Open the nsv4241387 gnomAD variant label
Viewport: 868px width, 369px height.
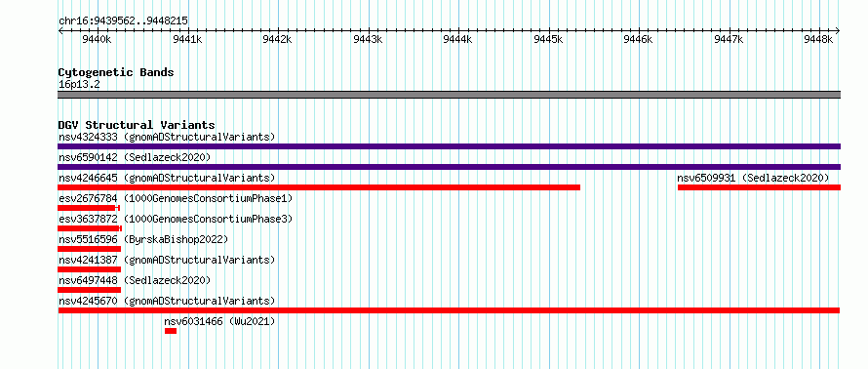[167, 260]
